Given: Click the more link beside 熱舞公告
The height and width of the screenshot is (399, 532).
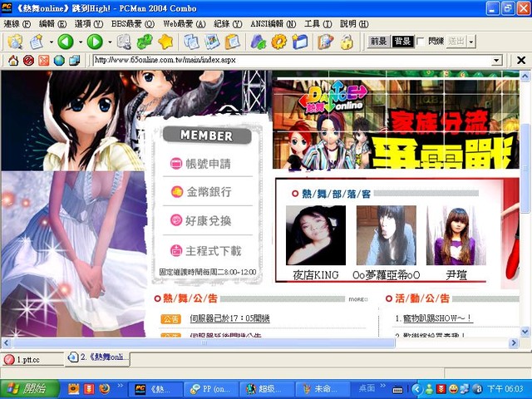Looking at the screenshot, I should (358, 299).
